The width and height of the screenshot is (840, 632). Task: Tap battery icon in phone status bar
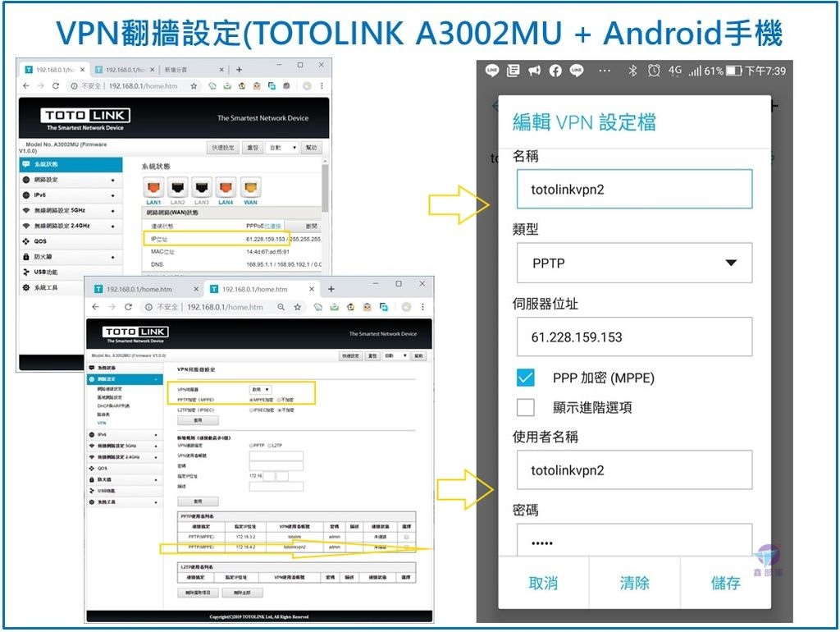click(x=734, y=71)
